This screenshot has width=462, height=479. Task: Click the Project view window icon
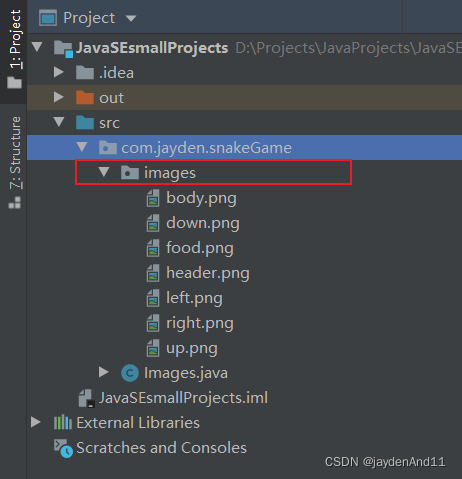tap(48, 18)
